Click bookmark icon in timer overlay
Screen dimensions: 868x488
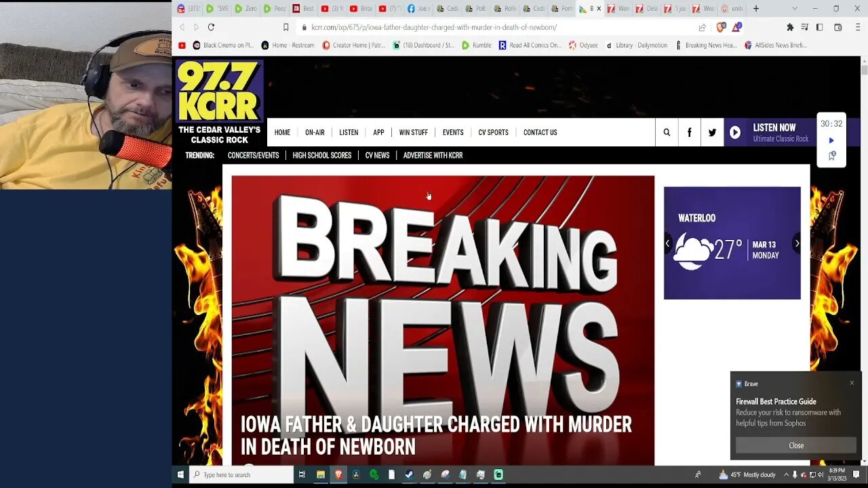831,156
